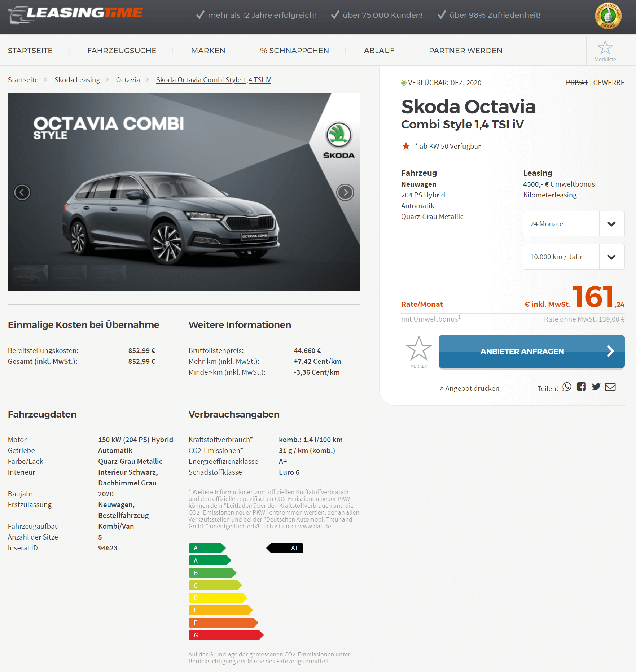This screenshot has height=672, width=636.
Task: Show next car image with right arrow
Action: [x=345, y=192]
